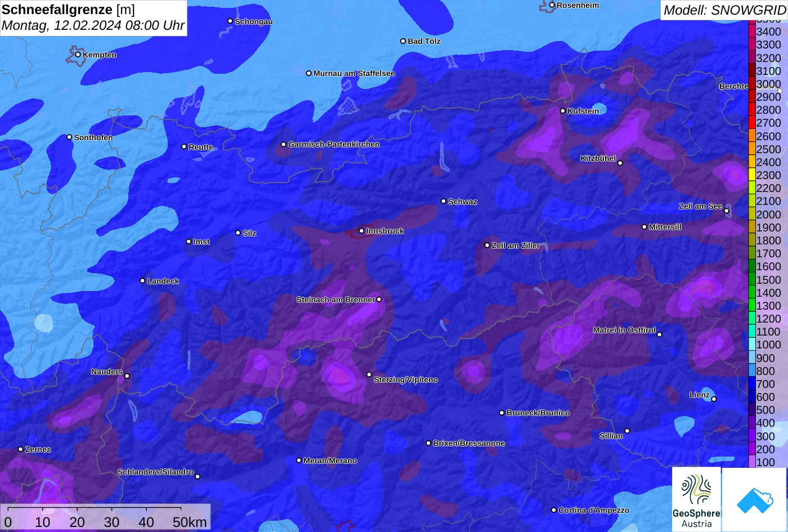This screenshot has height=532, width=788.
Task: Click the GeoSphere Austria logo
Action: coord(696,499)
